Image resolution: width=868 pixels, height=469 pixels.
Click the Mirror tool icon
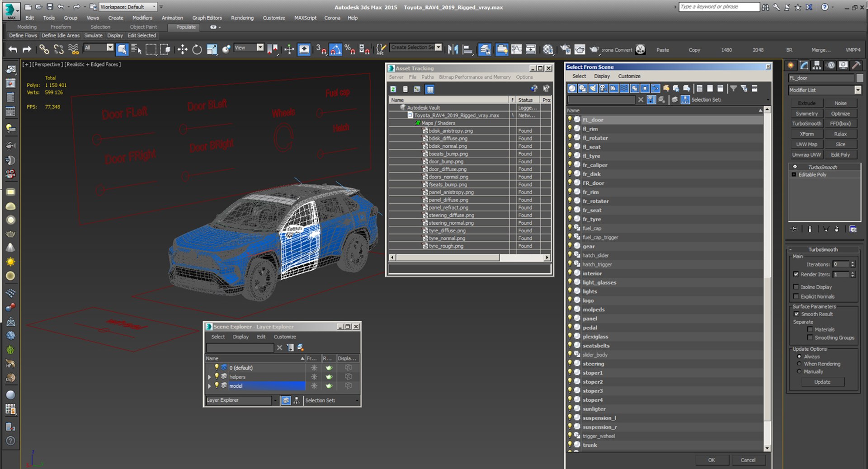[453, 49]
